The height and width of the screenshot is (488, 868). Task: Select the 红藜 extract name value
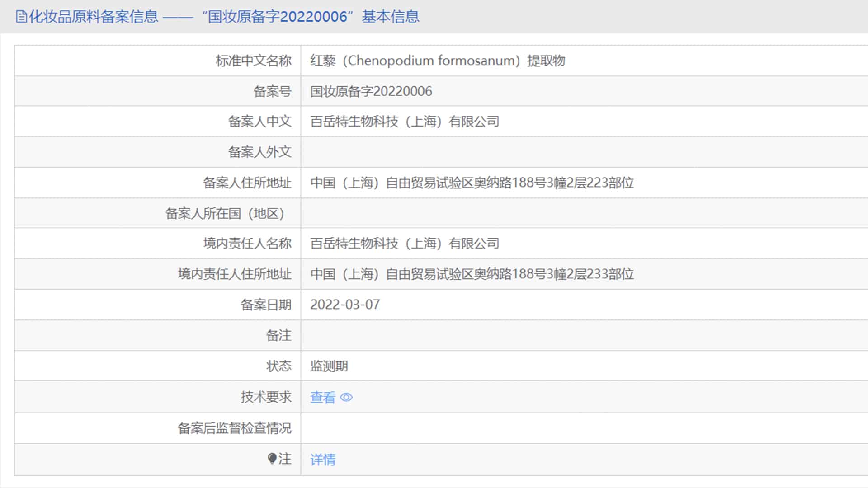coord(437,61)
